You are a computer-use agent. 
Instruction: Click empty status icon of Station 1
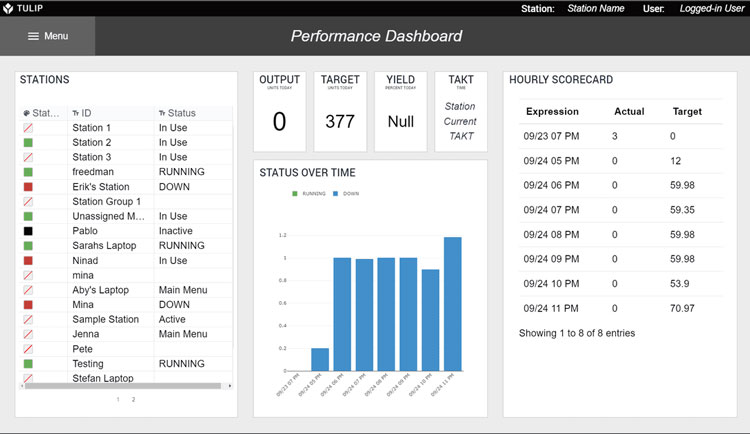coord(28,128)
